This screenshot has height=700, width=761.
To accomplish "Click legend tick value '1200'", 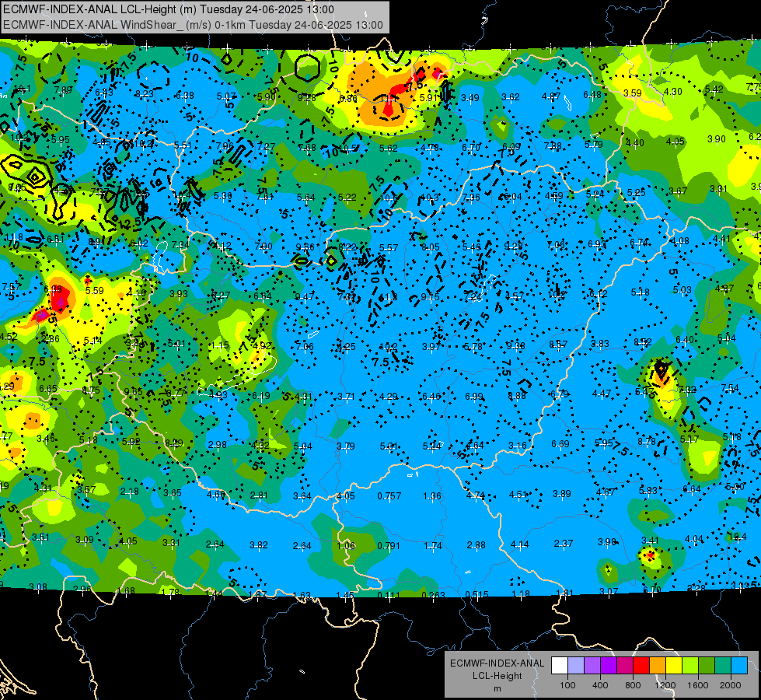I will pos(665,685).
